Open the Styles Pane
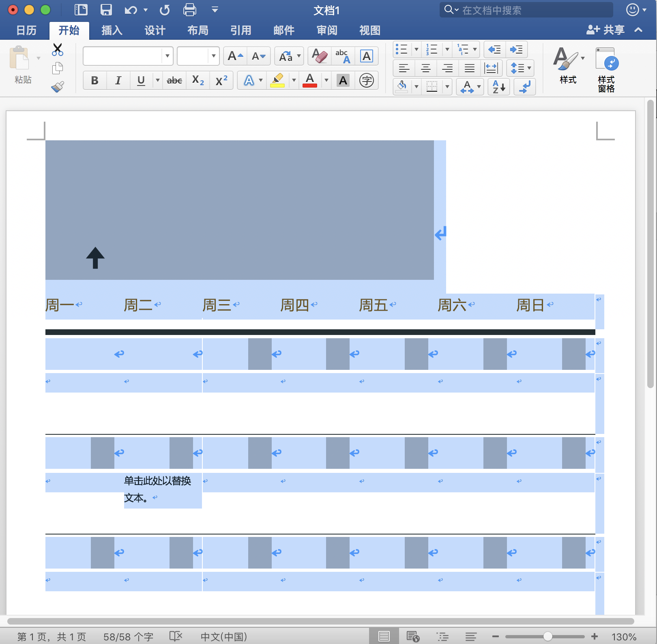This screenshot has height=644, width=657. click(x=606, y=69)
